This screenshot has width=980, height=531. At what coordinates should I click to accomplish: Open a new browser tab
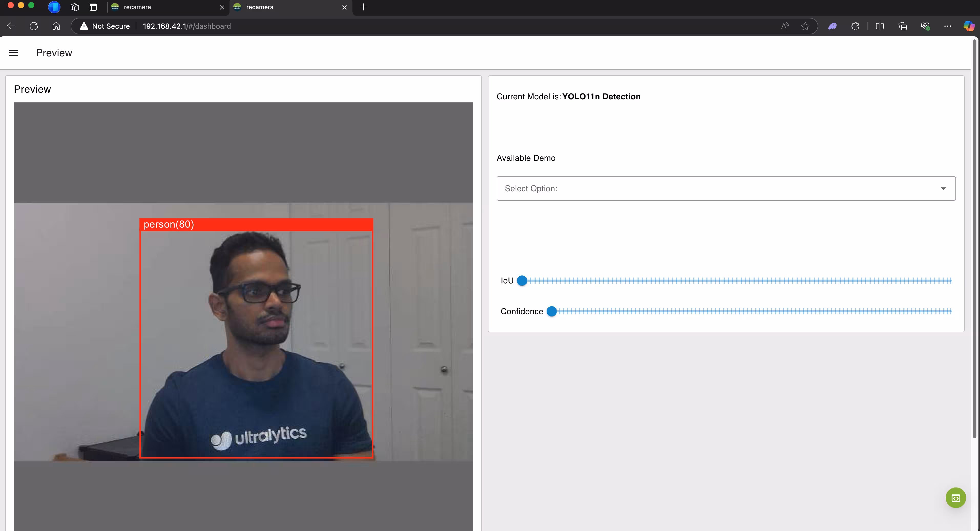[x=363, y=7]
